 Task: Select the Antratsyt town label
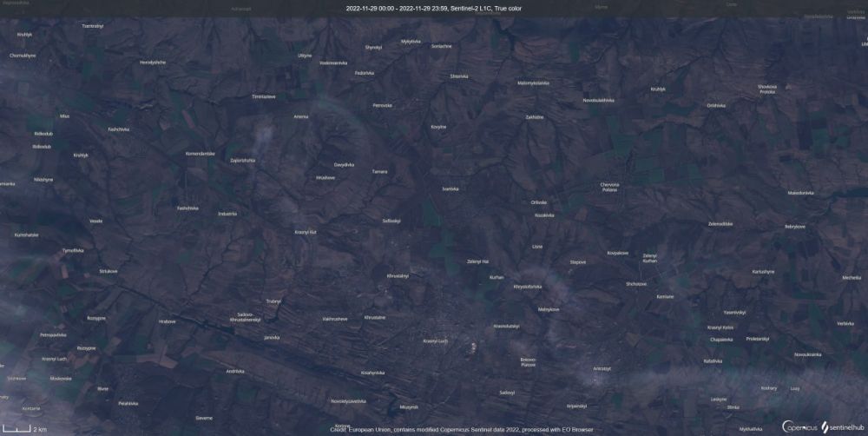[x=602, y=368]
